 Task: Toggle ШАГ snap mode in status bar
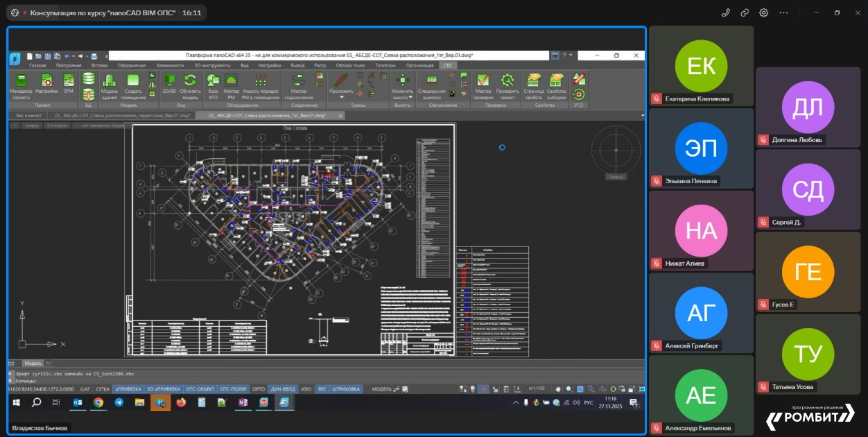[x=85, y=389]
